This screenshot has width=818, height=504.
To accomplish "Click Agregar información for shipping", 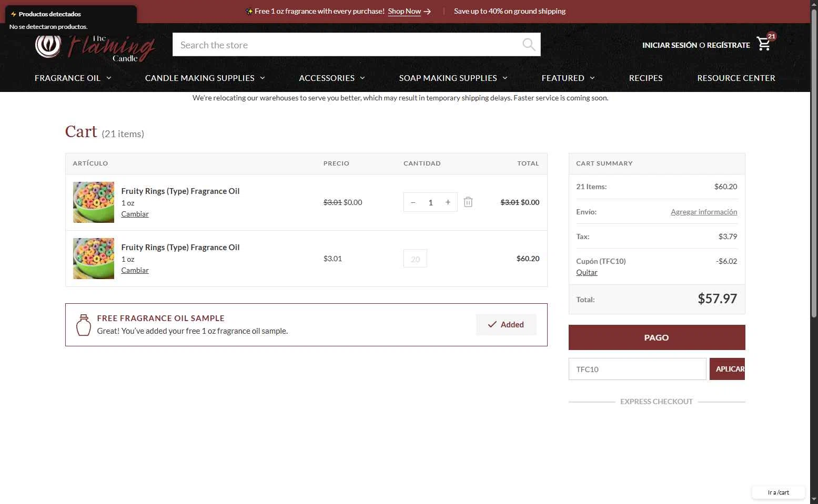I will pyautogui.click(x=704, y=212).
